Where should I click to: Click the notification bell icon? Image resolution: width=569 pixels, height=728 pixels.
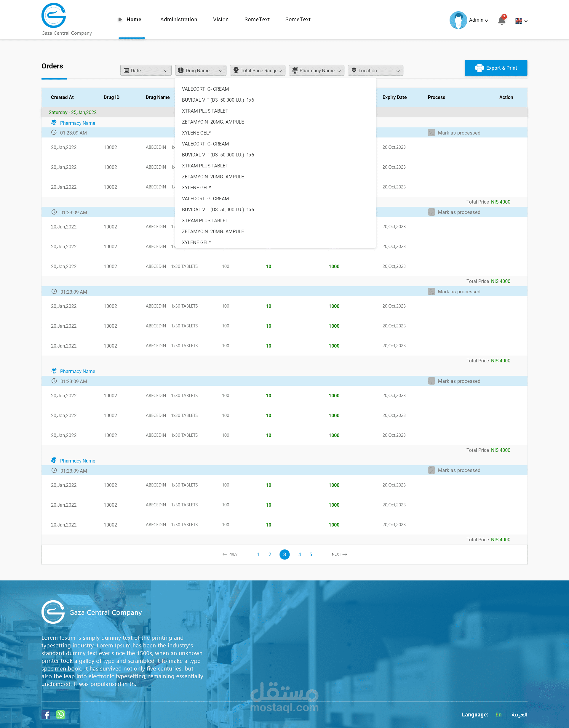coord(501,21)
